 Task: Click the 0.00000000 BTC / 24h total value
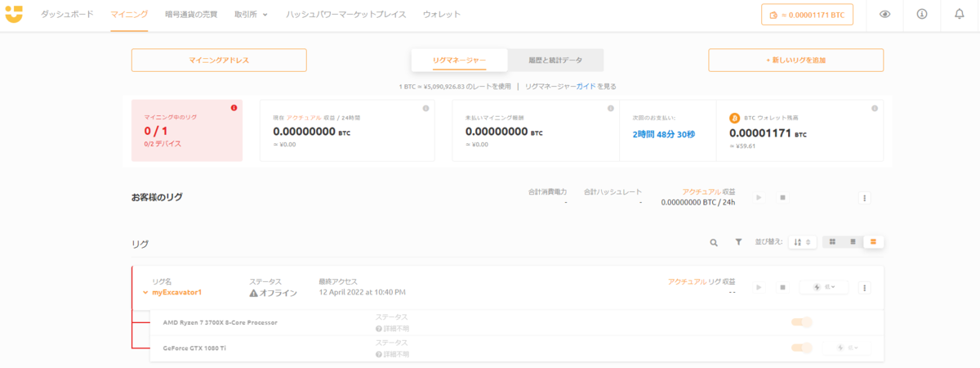pyautogui.click(x=698, y=202)
